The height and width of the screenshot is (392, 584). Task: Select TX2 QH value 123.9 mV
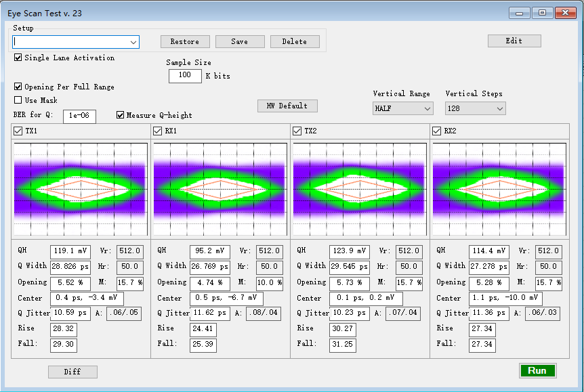pyautogui.click(x=350, y=252)
